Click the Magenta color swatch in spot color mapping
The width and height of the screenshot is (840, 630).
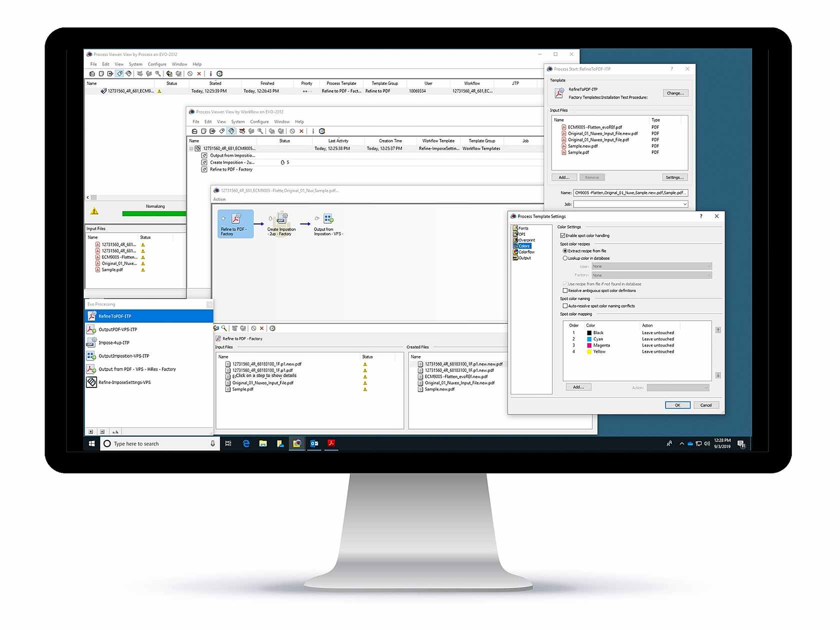point(589,345)
